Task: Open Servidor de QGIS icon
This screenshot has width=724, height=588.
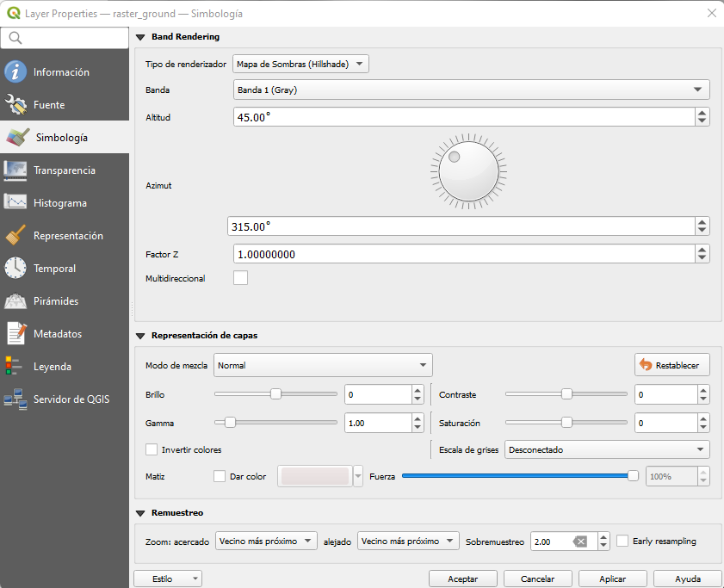Action: pos(15,399)
